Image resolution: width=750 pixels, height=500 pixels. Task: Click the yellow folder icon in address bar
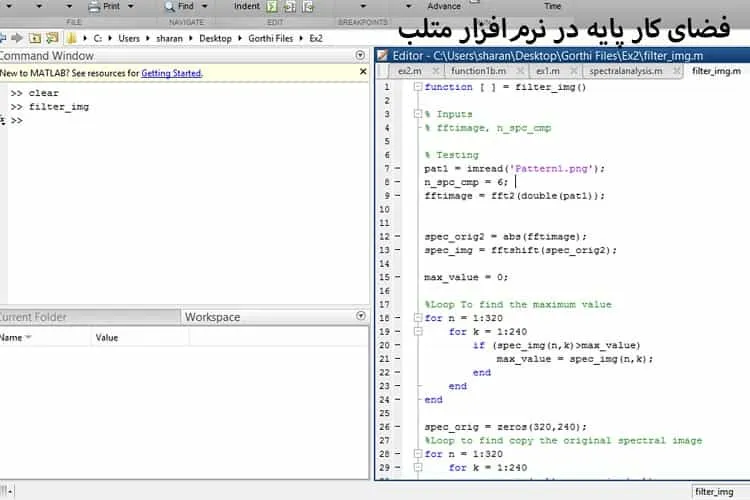tap(71, 38)
